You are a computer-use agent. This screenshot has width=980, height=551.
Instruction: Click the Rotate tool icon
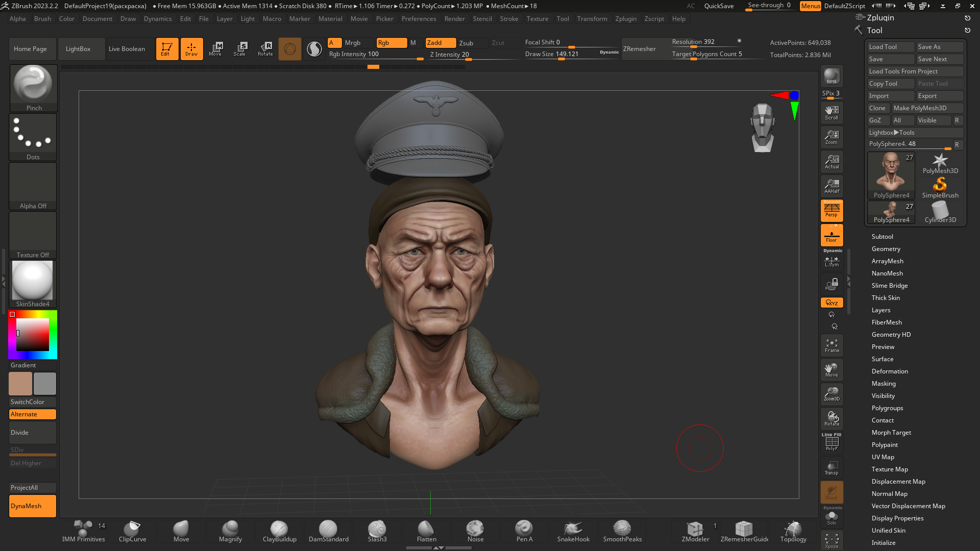265,49
